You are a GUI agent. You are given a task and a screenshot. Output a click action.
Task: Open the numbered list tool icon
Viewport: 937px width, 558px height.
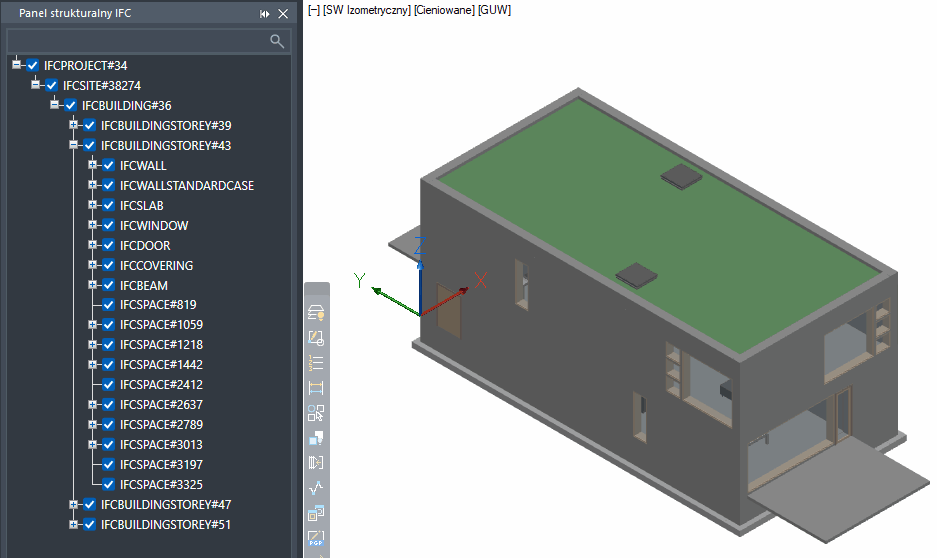316,363
